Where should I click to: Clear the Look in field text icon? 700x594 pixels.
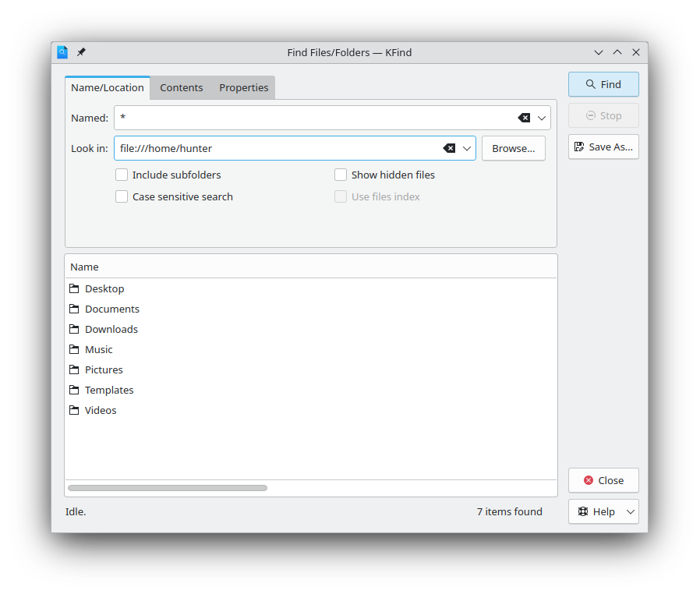tap(449, 148)
